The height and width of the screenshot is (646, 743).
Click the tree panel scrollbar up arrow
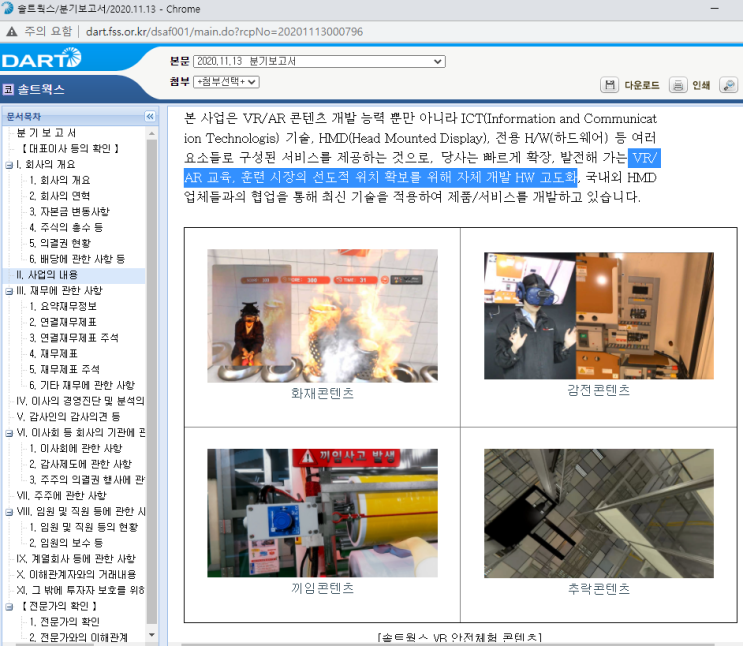point(152,134)
